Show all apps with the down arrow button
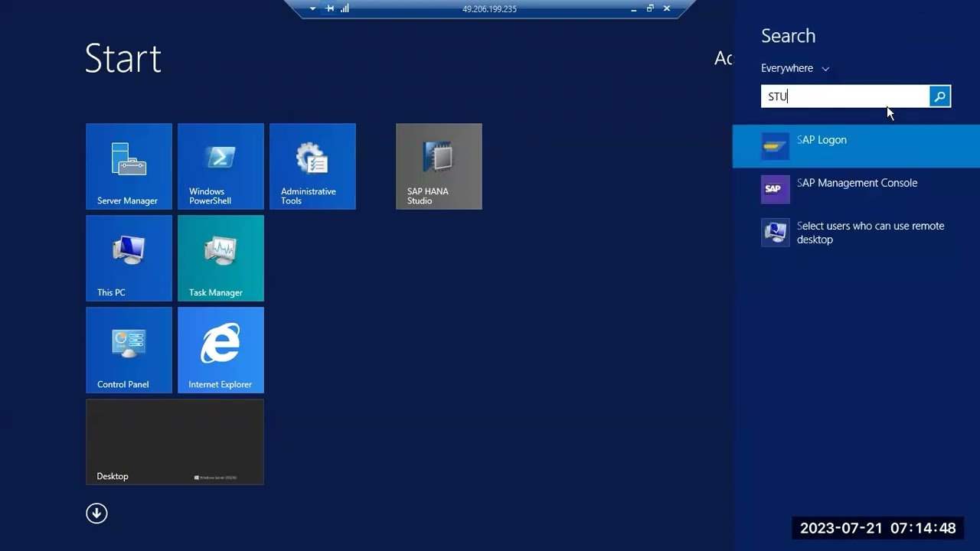Screen dimensions: 980x551 pyautogui.click(x=96, y=514)
